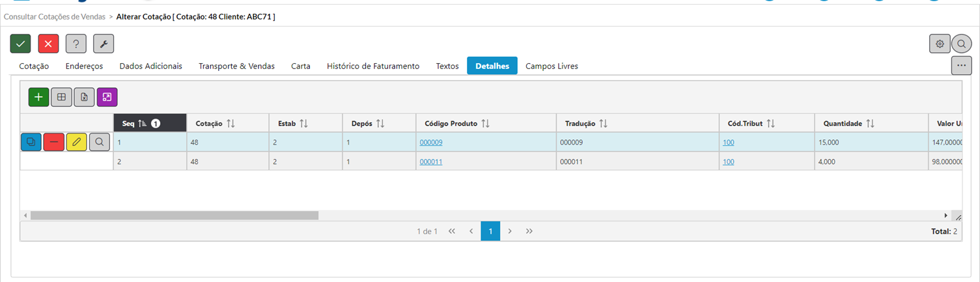
Task: Sort by the Cód.Tribut column
Action: click(766, 123)
